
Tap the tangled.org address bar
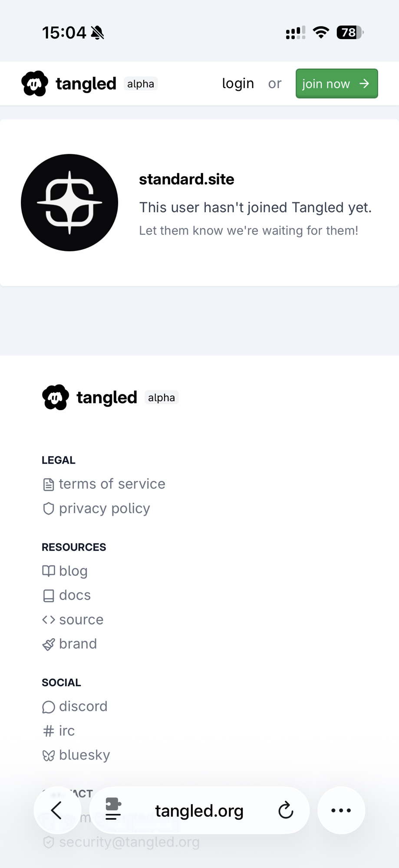(199, 810)
